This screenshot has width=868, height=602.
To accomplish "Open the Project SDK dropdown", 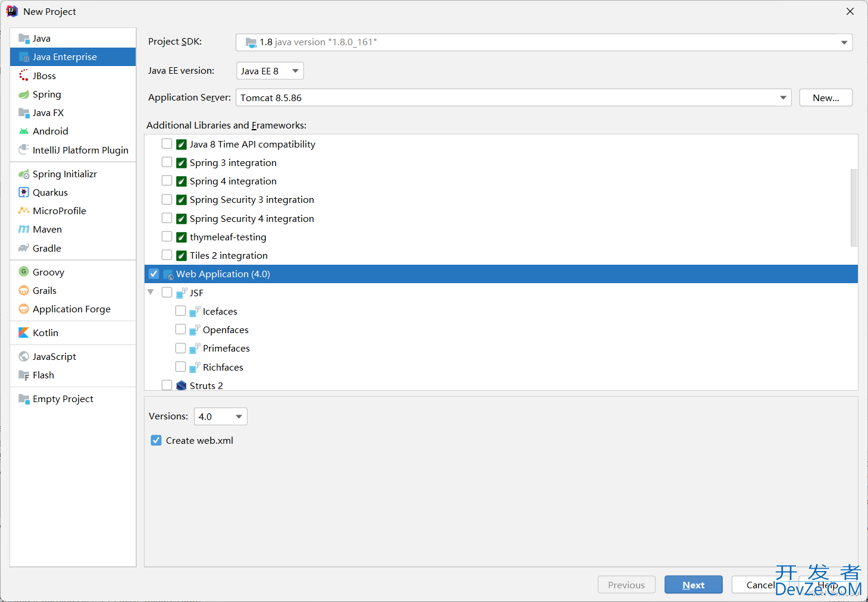I will pyautogui.click(x=544, y=42).
